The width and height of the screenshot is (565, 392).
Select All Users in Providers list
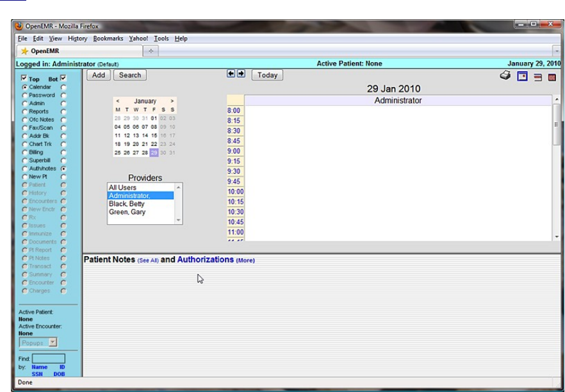tap(140, 187)
